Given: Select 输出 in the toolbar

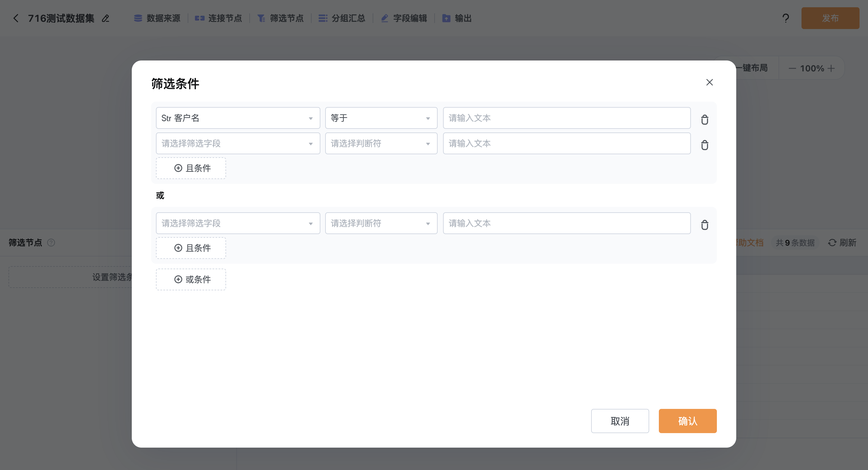Looking at the screenshot, I should point(457,18).
